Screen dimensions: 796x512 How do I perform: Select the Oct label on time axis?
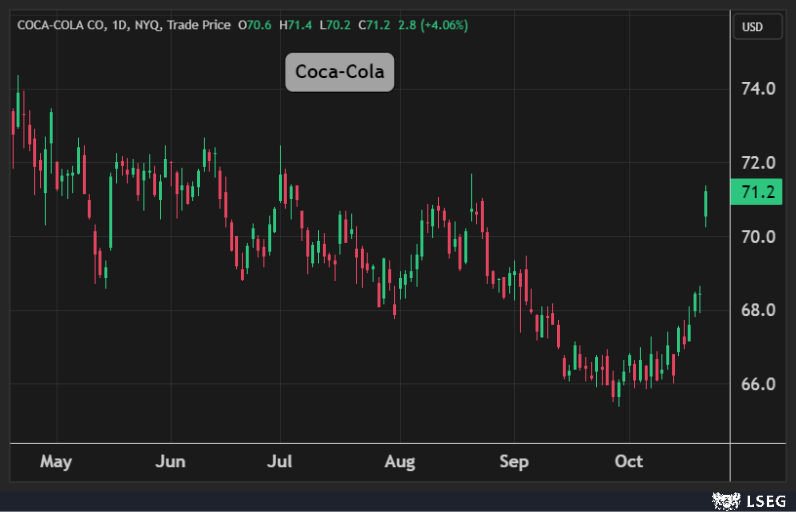coord(628,462)
